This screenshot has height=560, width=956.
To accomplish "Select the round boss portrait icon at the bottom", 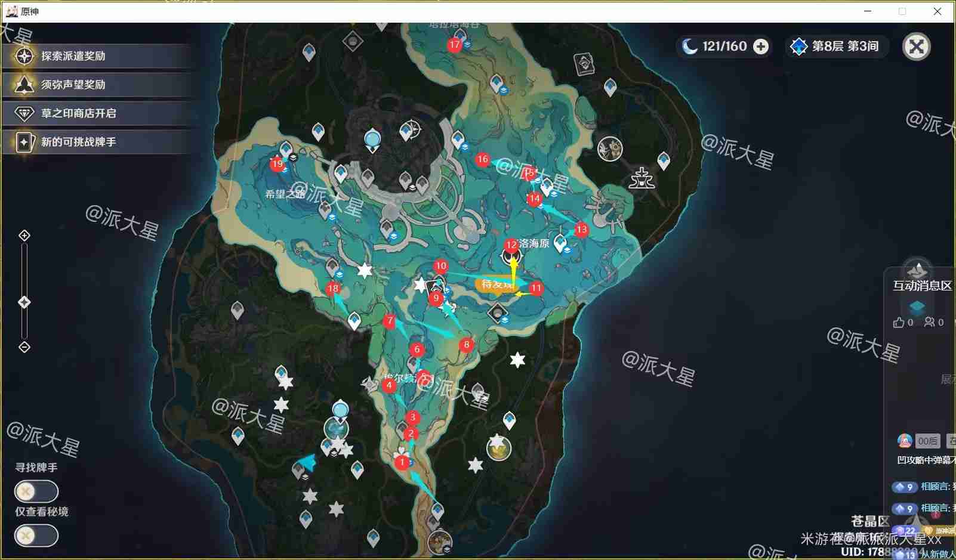I will click(440, 542).
